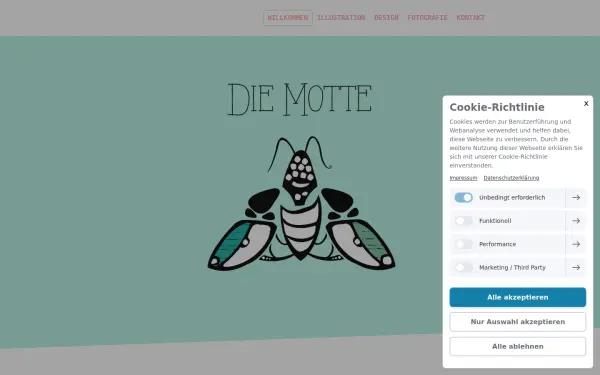This screenshot has width=600, height=375.
Task: Click the Alle ablehnen button
Action: click(518, 346)
